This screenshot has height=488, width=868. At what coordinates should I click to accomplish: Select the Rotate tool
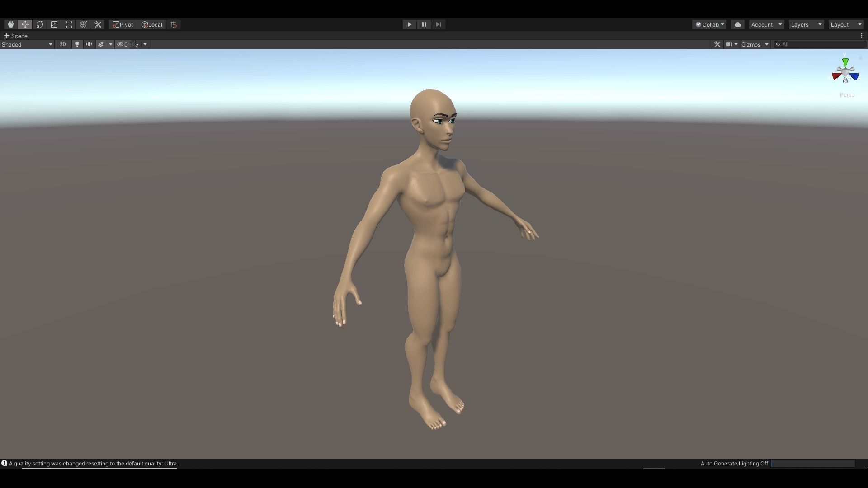pos(40,24)
